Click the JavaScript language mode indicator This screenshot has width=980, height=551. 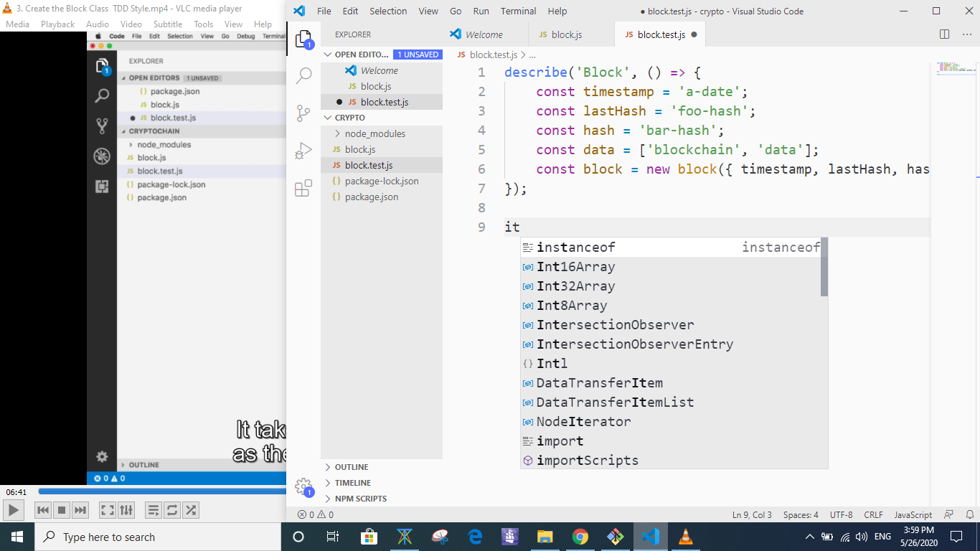(x=912, y=514)
